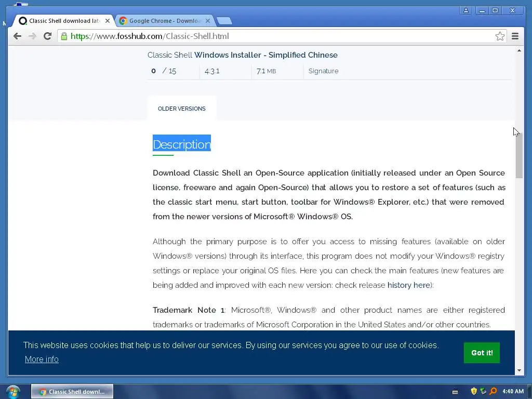The image size is (532, 399).
Task: Click the browser forward arrow
Action: click(32, 36)
